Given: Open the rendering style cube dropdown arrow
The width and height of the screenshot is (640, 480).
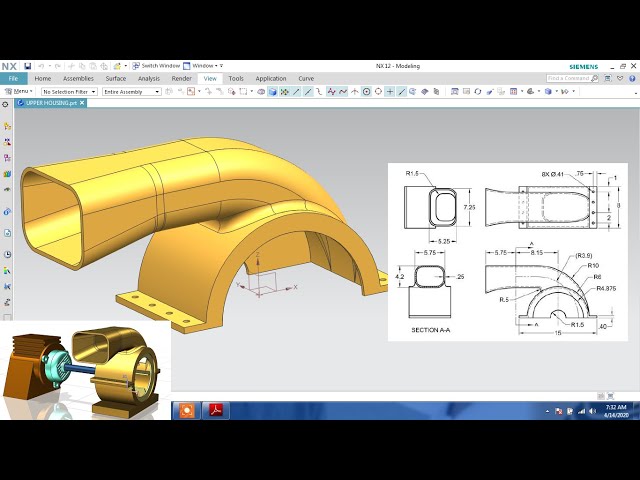Looking at the screenshot, I should tap(556, 92).
